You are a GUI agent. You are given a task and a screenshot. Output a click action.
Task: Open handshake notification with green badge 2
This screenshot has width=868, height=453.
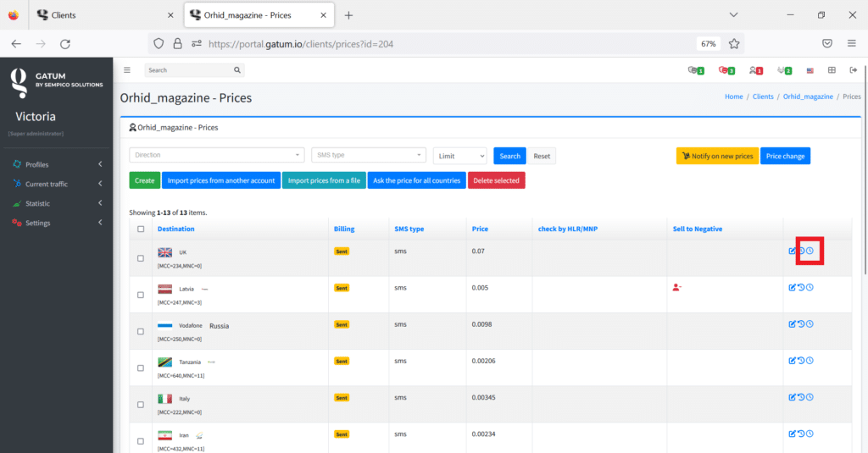tap(784, 70)
